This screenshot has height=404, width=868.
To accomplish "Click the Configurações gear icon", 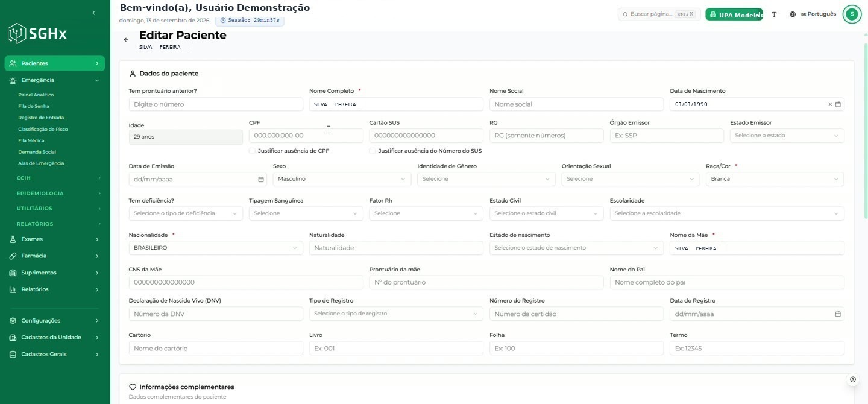I will coord(13,321).
